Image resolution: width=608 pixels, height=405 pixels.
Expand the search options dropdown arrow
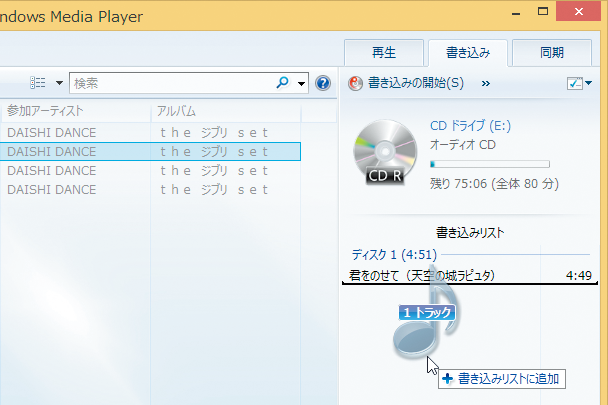301,83
